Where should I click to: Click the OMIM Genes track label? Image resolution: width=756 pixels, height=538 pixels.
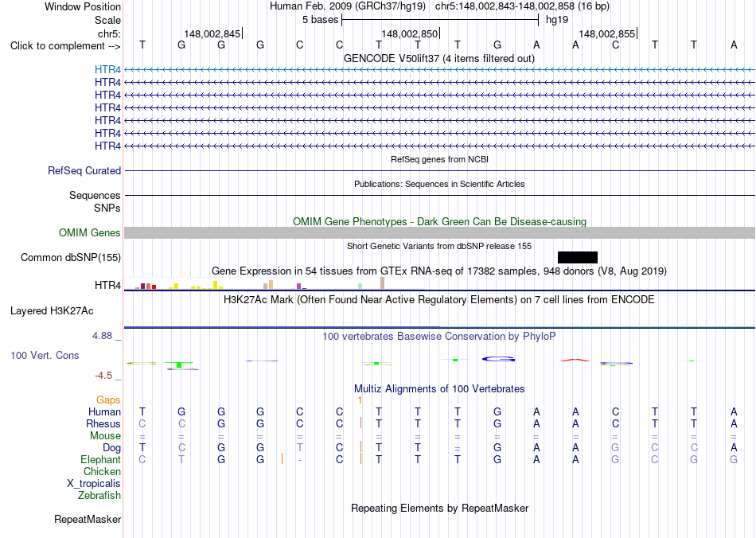coord(90,233)
